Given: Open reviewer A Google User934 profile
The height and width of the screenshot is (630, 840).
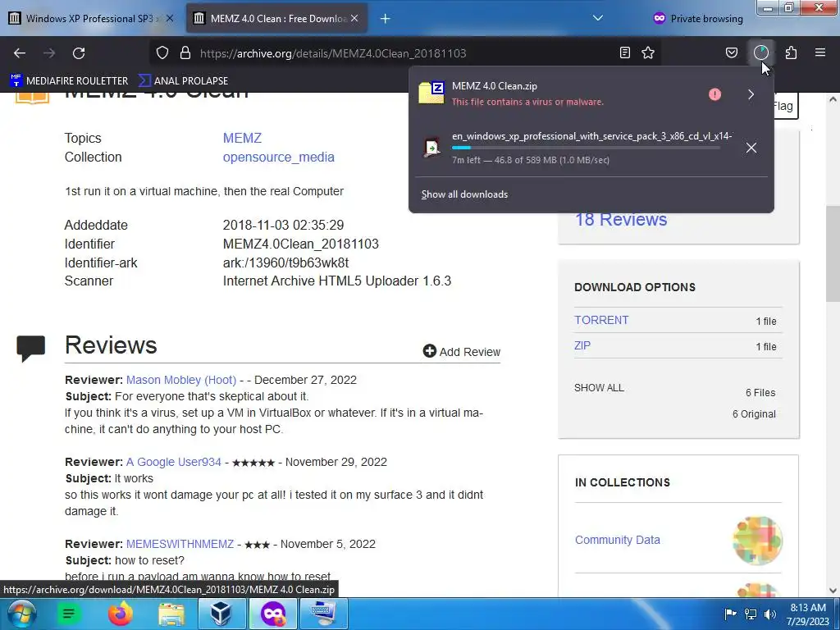Looking at the screenshot, I should coord(174,462).
